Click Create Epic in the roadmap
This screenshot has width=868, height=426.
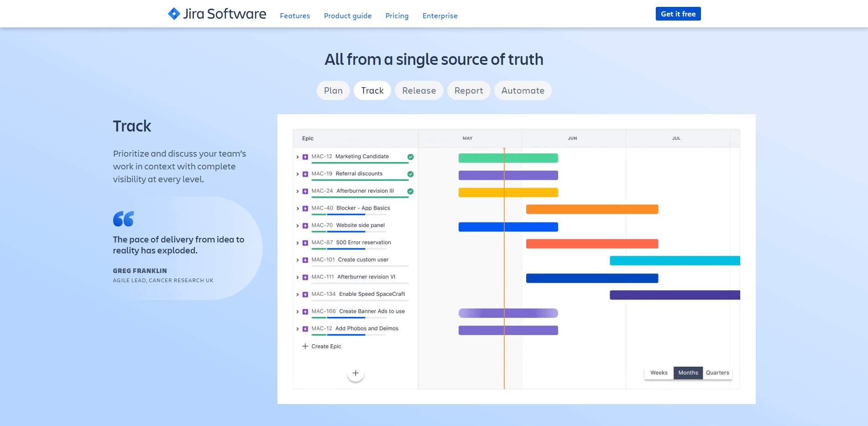322,346
